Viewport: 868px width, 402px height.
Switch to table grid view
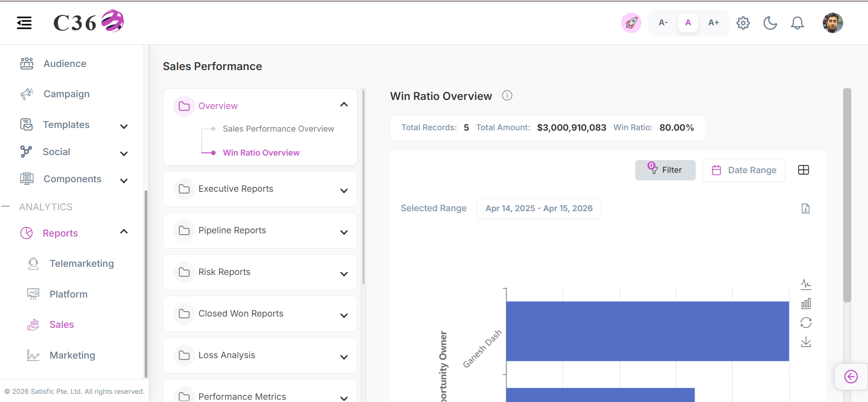tap(803, 170)
